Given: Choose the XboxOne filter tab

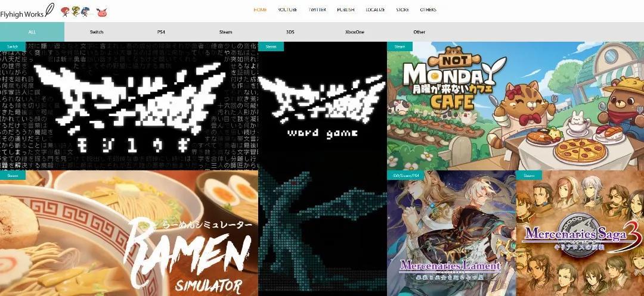Looking at the screenshot, I should point(354,32).
